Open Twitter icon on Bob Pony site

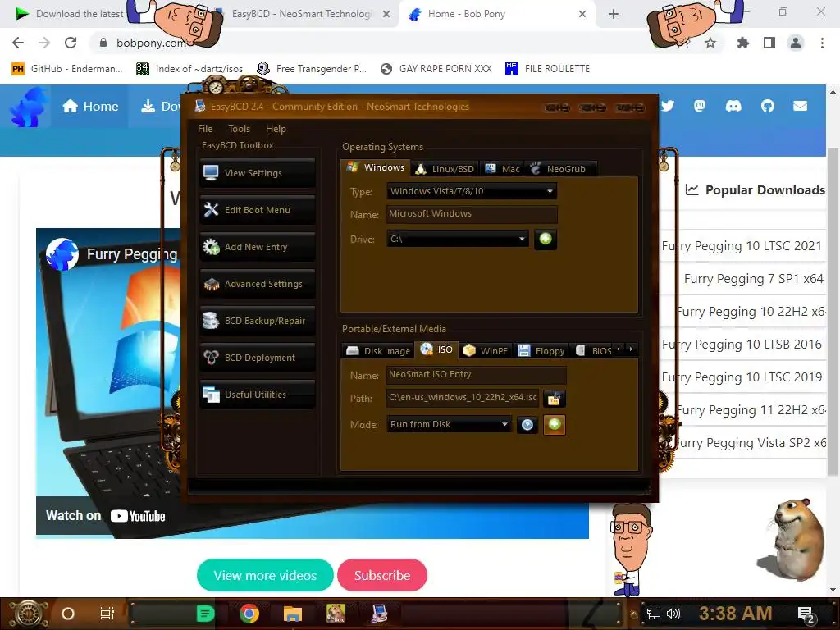[668, 106]
